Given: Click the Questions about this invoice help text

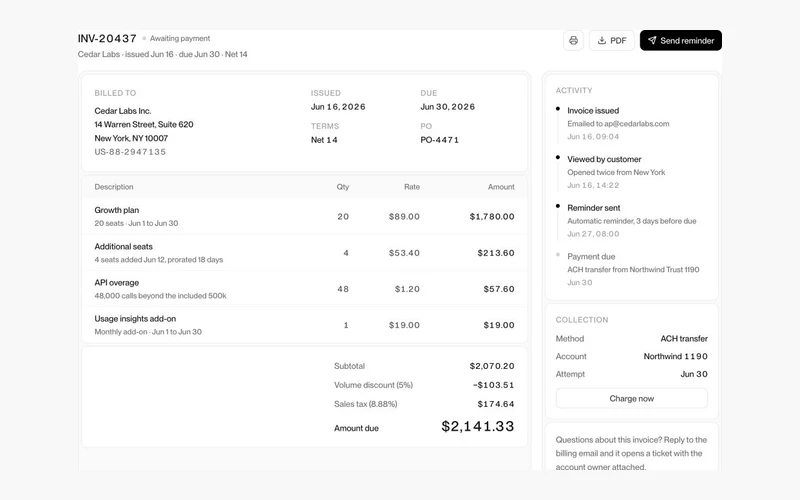Looking at the screenshot, I should [631, 453].
